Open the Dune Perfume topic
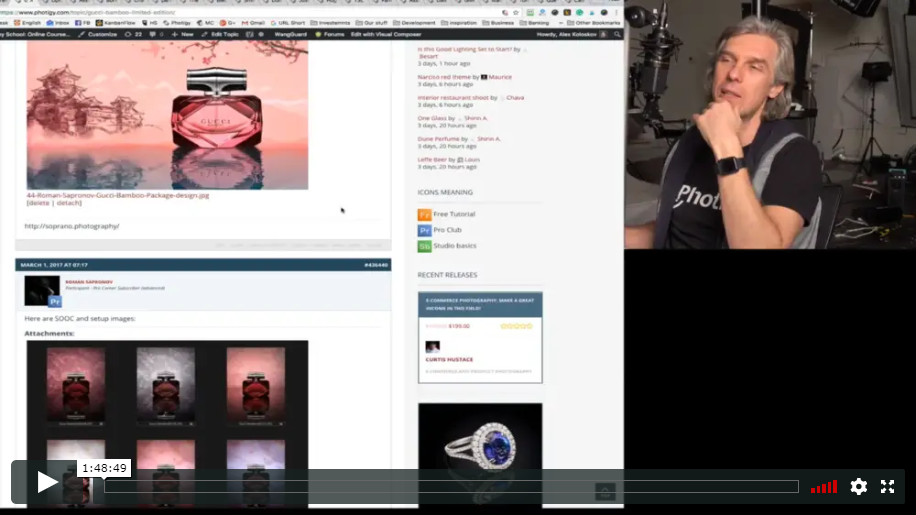 (x=438, y=139)
